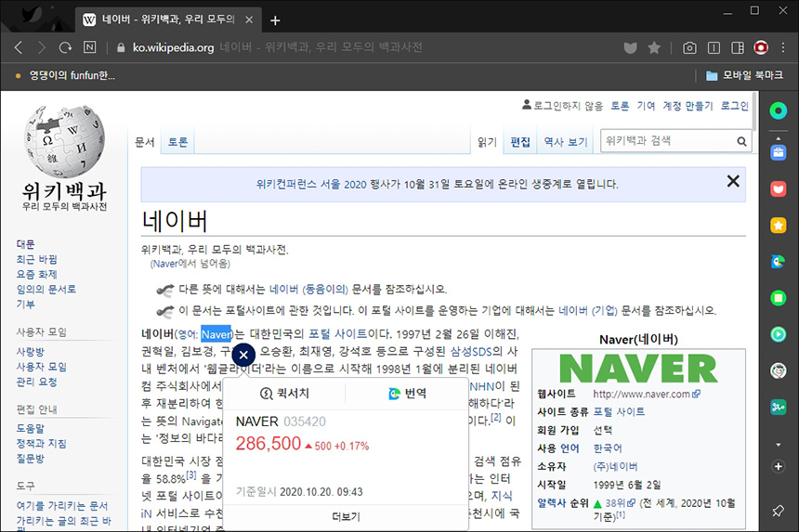The width and height of the screenshot is (799, 532).
Task: Click the page vertical scrollbar
Action: pos(754,110)
